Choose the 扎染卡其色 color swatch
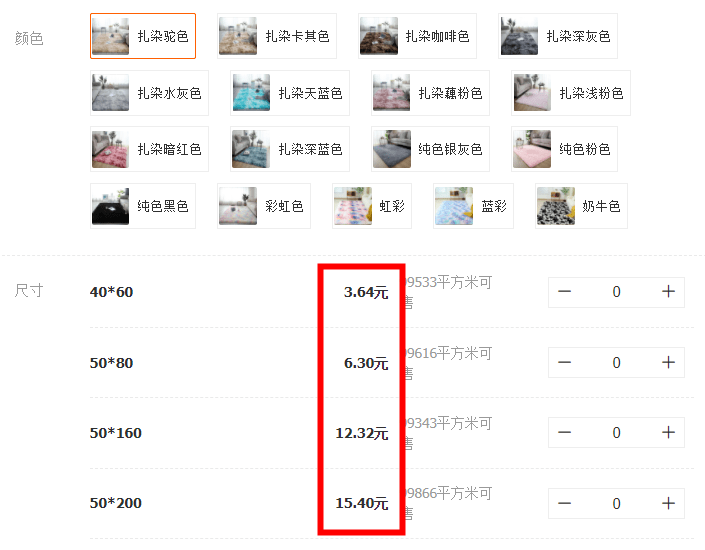This screenshot has width=705, height=550. (x=277, y=36)
